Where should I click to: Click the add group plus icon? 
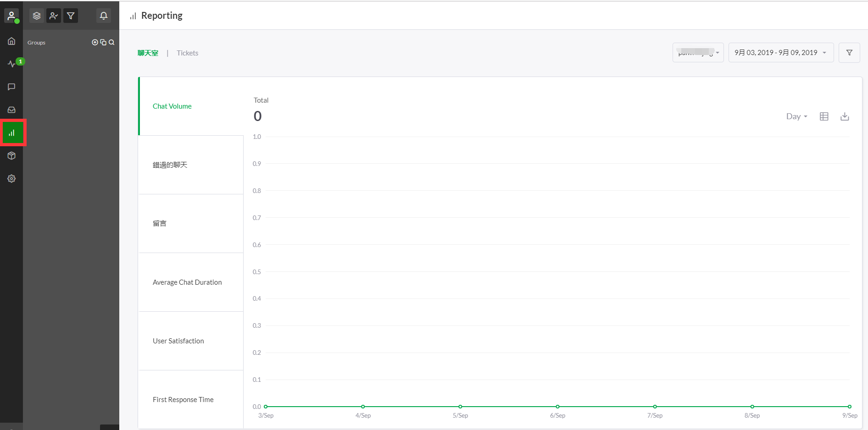point(95,42)
